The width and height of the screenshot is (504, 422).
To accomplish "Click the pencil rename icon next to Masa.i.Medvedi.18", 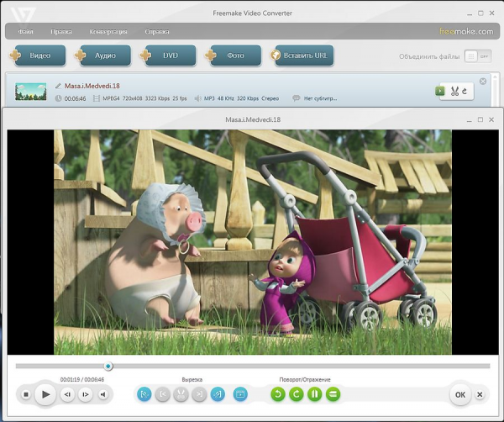I will point(58,86).
